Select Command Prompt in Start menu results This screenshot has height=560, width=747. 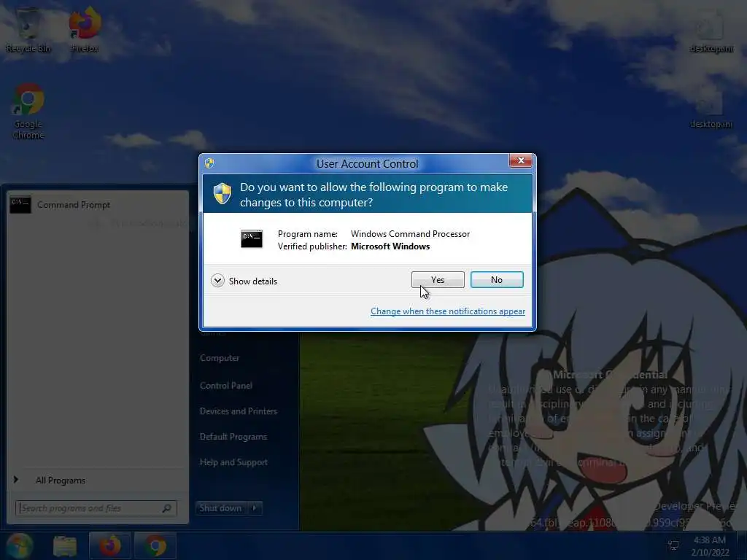pos(98,205)
